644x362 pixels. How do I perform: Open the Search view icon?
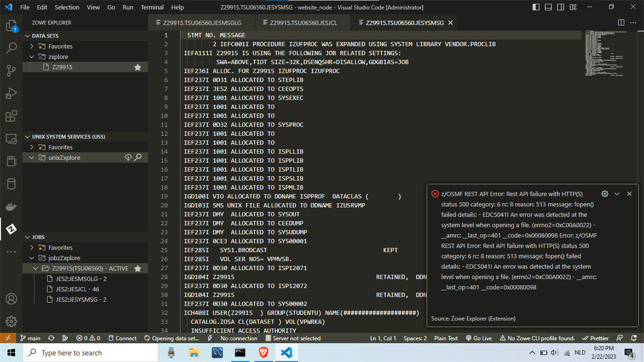click(11, 48)
